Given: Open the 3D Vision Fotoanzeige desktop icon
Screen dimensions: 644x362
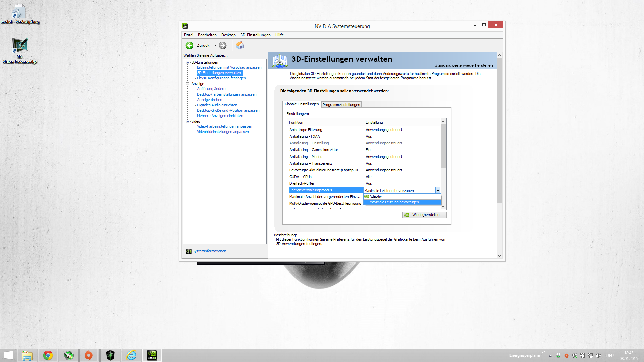Looking at the screenshot, I should pos(20,51).
